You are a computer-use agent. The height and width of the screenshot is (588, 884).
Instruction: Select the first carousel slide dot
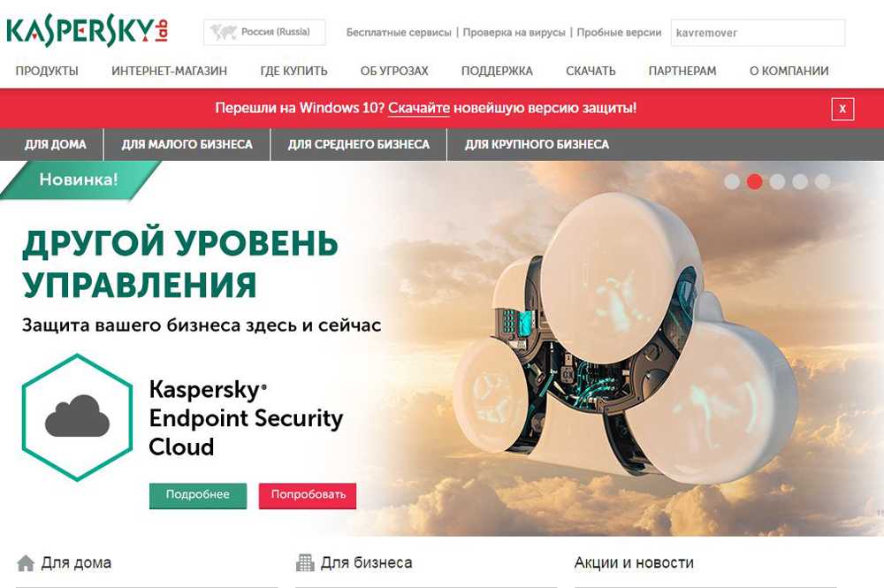tap(732, 181)
